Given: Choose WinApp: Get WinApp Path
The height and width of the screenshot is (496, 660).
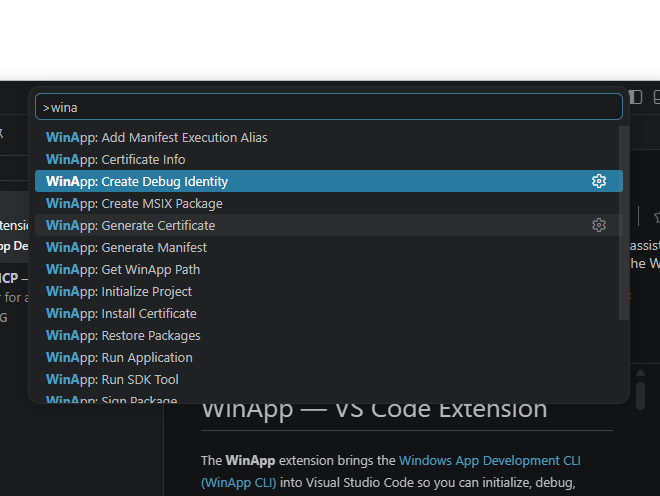Looking at the screenshot, I should [x=329, y=269].
